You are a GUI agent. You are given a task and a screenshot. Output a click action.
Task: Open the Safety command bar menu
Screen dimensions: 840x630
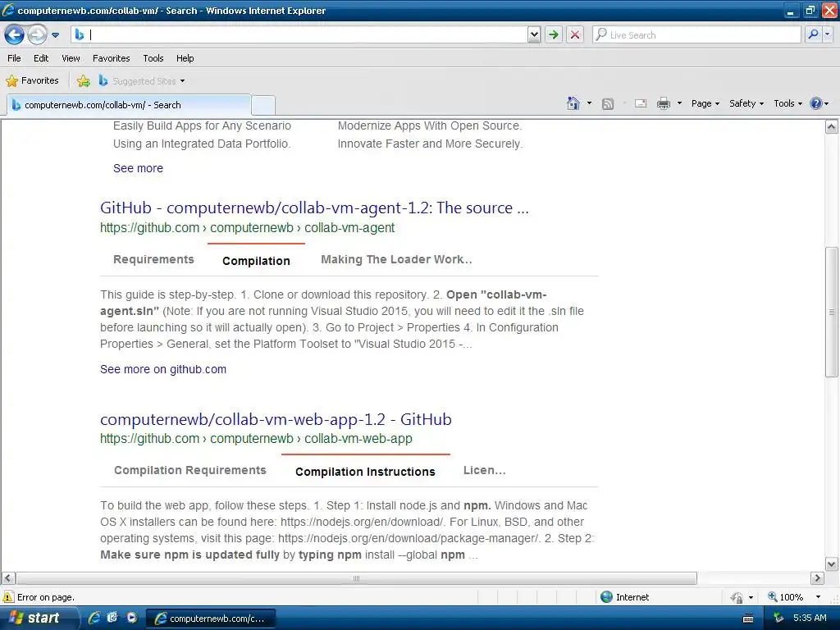(x=746, y=103)
